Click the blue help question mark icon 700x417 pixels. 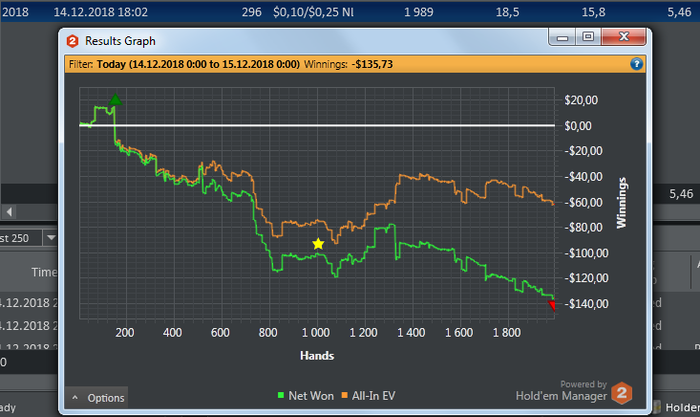636,64
